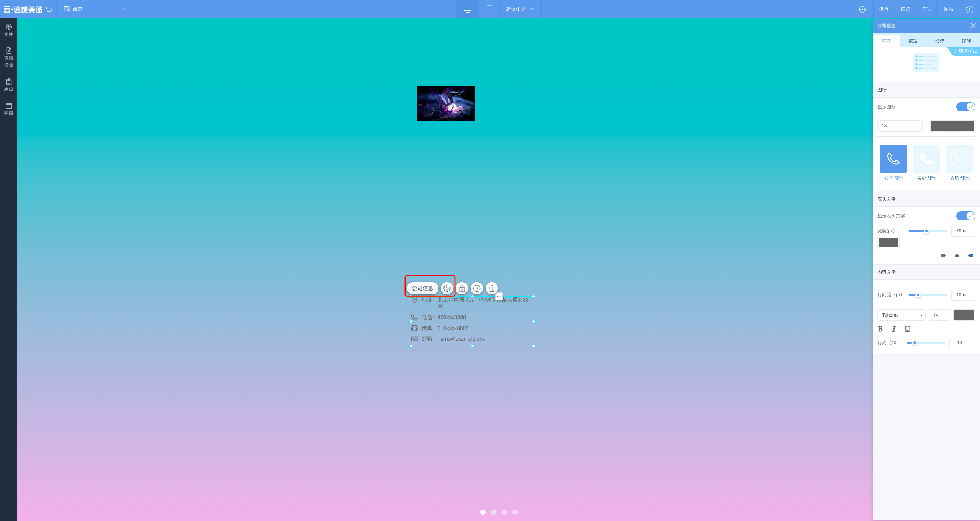Open the more options ellipsis icon

862,9
